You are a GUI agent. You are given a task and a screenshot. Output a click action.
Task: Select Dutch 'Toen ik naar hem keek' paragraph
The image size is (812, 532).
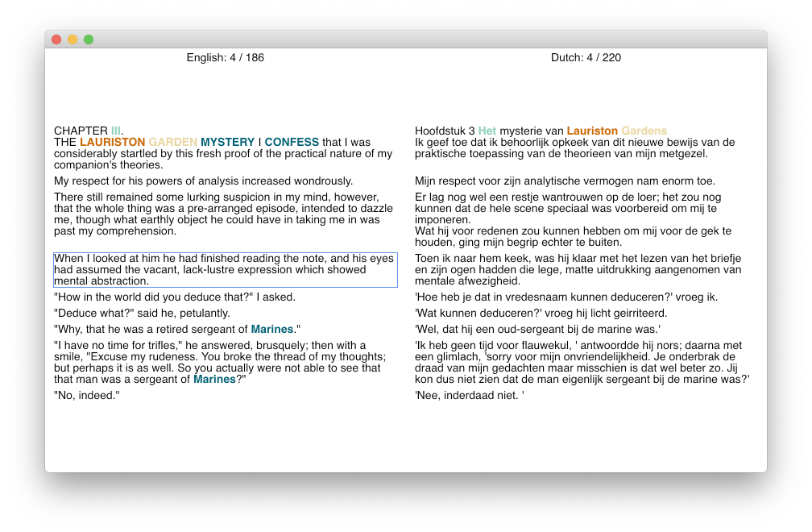click(578, 270)
